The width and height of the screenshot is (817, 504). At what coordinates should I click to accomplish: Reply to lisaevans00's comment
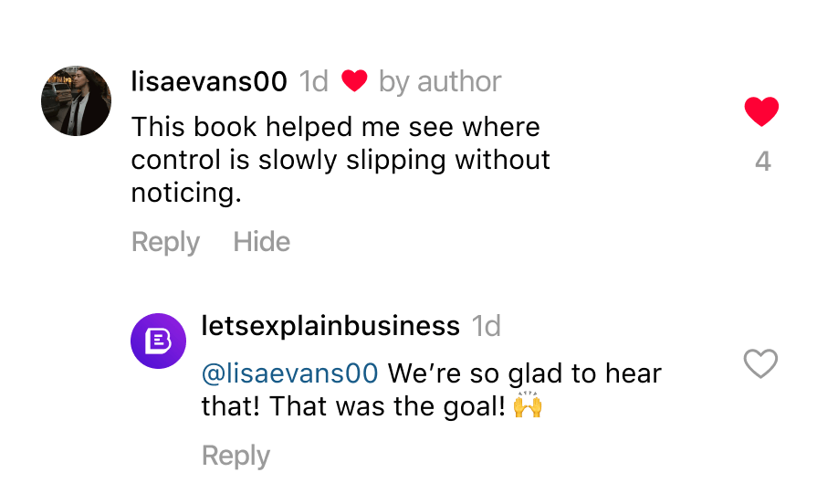pyautogui.click(x=165, y=242)
